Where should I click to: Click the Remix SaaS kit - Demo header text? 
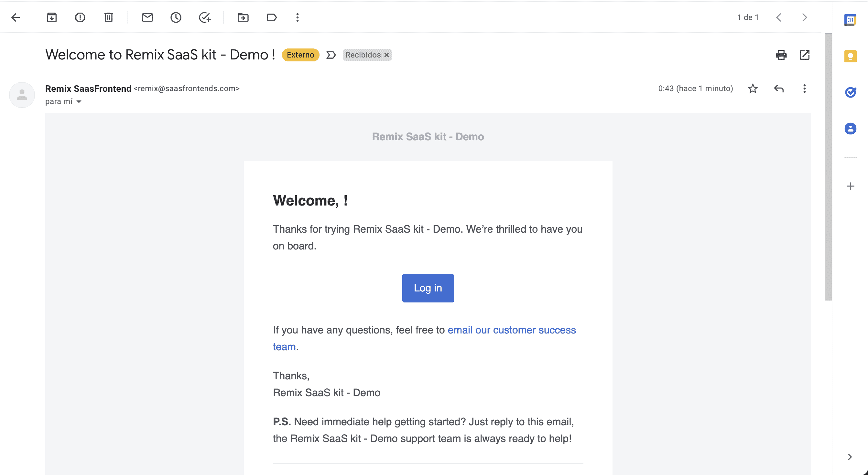tap(428, 137)
